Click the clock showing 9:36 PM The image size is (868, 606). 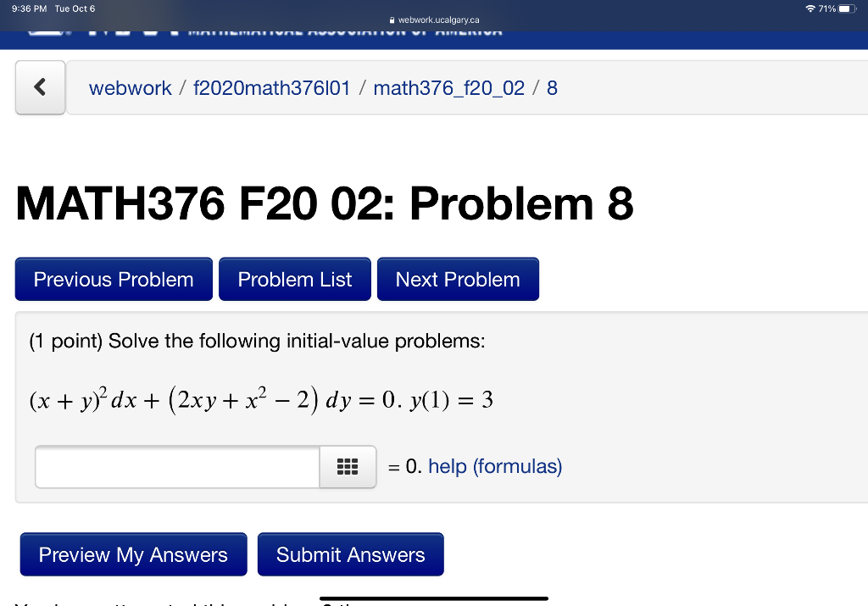23,8
